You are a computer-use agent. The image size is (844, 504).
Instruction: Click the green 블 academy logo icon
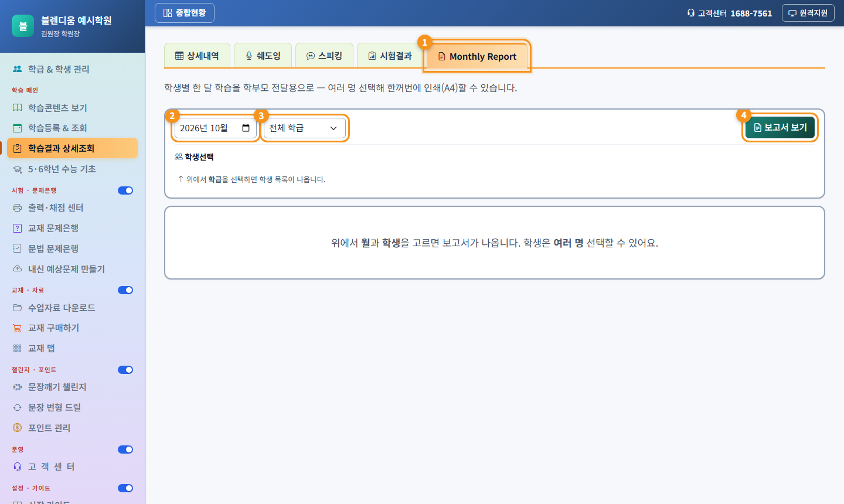(23, 26)
